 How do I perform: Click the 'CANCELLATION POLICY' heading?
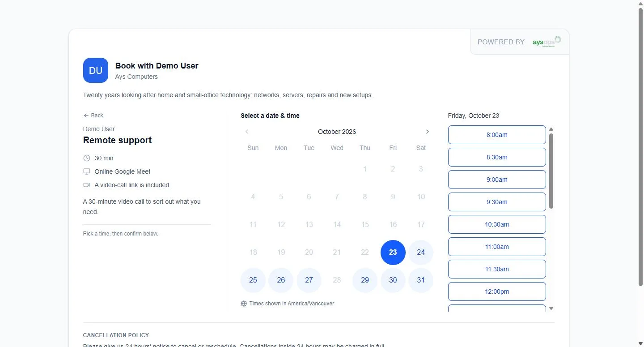(x=116, y=335)
